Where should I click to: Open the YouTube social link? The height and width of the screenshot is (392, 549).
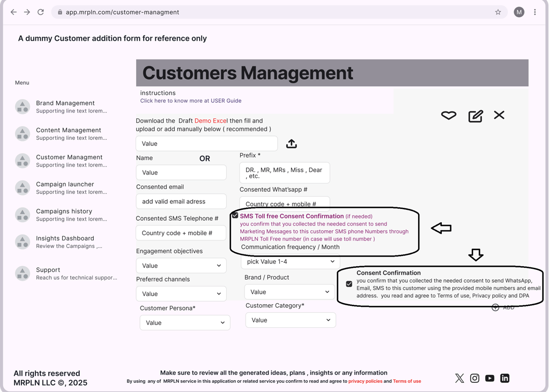click(489, 378)
